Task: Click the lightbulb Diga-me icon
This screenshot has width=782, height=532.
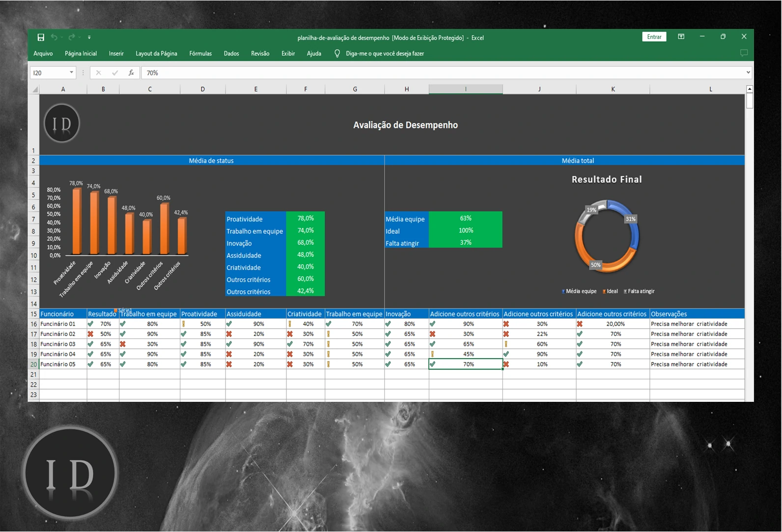Action: coord(337,54)
